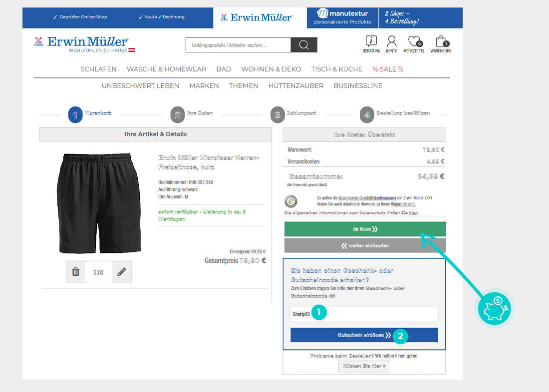Viewport: 549px width, 392px height.
Task: Switch to the manutextur shop tab
Action: click(x=342, y=17)
